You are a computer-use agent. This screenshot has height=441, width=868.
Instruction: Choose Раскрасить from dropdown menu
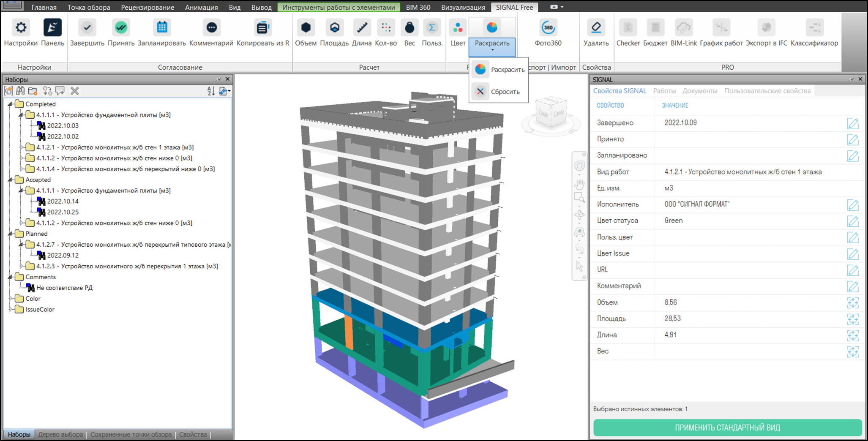[499, 70]
